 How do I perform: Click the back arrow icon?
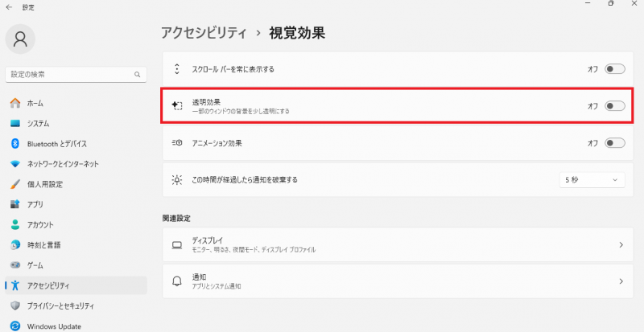[x=9, y=6]
